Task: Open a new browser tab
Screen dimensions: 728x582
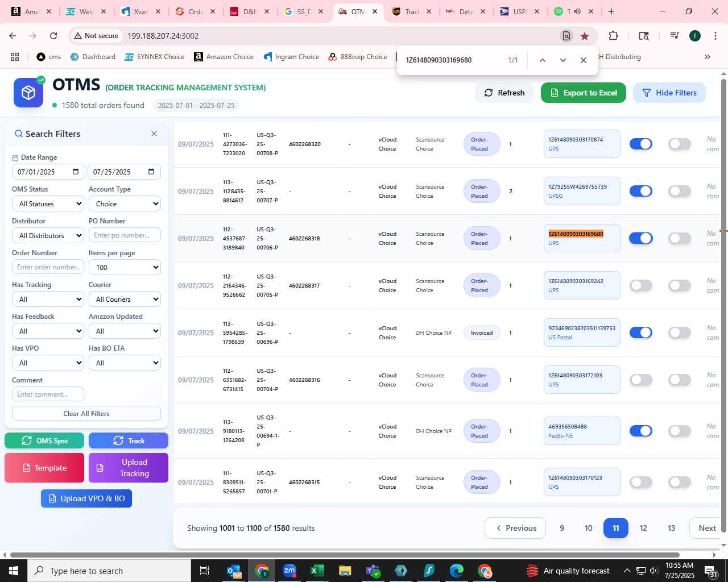Action: [x=611, y=11]
